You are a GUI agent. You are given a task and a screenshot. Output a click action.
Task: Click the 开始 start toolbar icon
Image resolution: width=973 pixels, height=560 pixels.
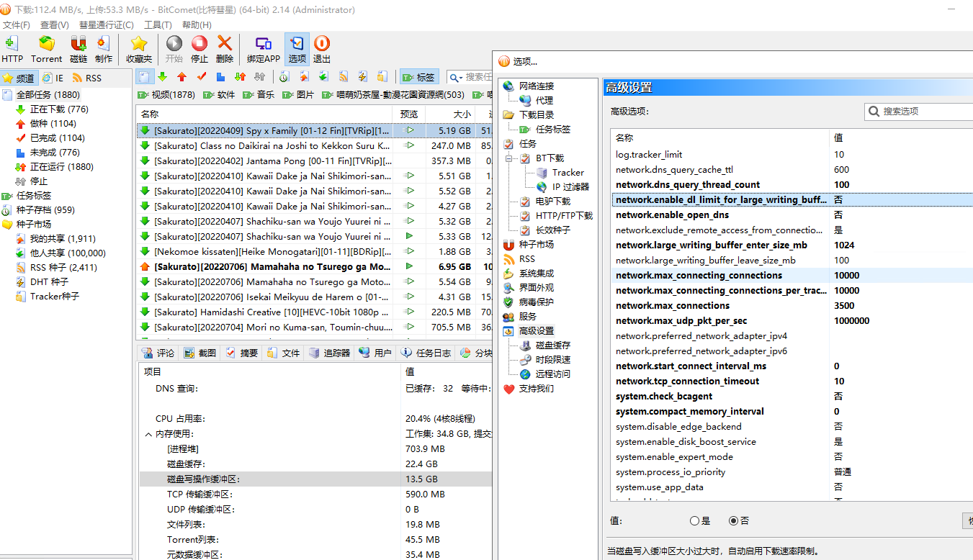click(x=174, y=50)
